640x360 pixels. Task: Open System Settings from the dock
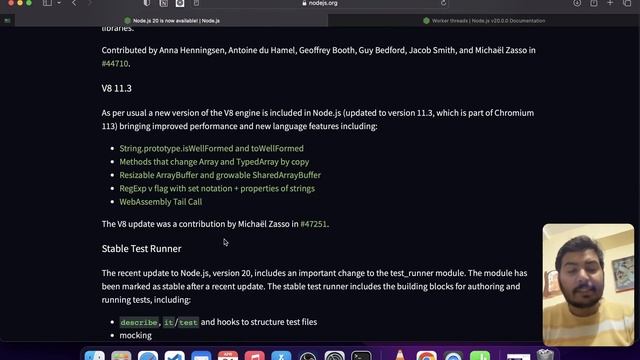[335, 356]
